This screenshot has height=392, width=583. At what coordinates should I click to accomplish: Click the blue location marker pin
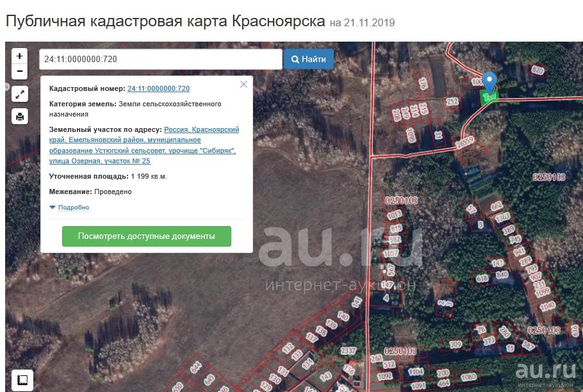(x=489, y=83)
